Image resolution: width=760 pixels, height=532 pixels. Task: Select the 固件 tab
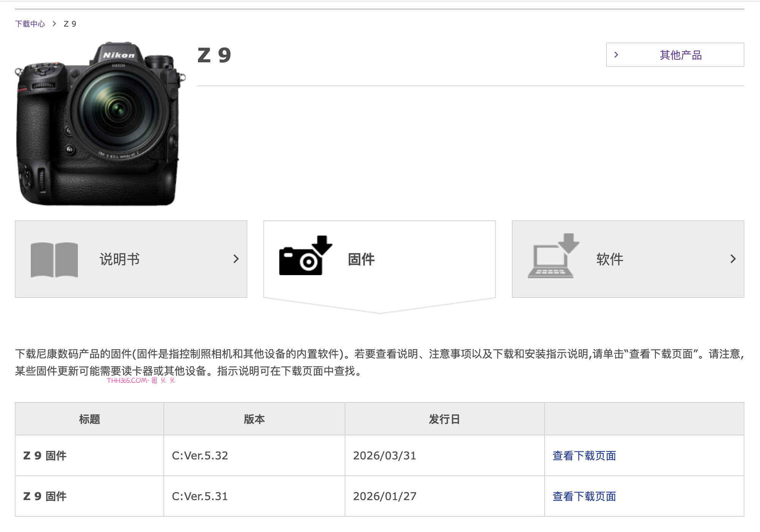380,259
